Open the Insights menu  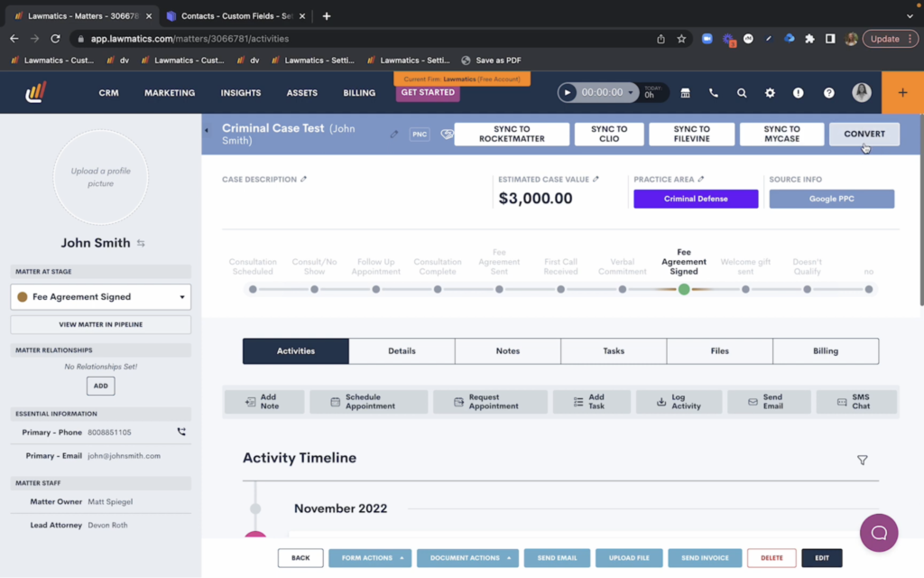coord(240,93)
